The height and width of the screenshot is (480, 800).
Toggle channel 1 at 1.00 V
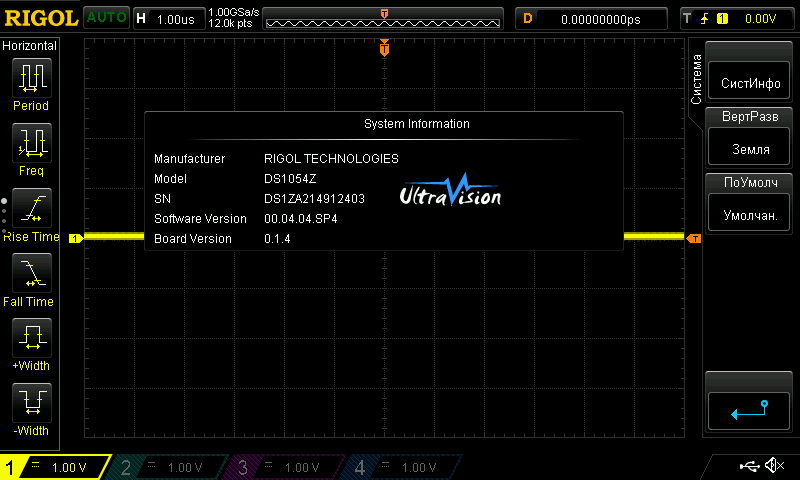pos(55,467)
